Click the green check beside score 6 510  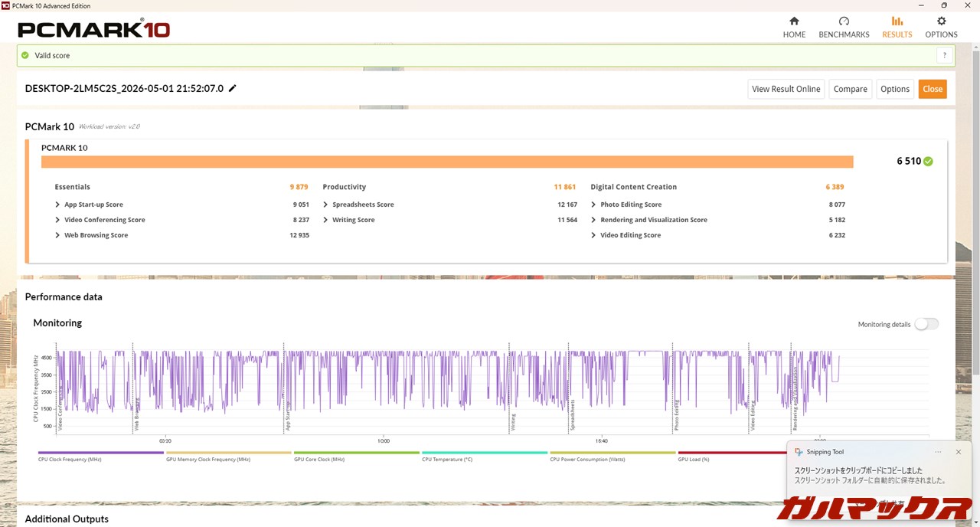(928, 162)
